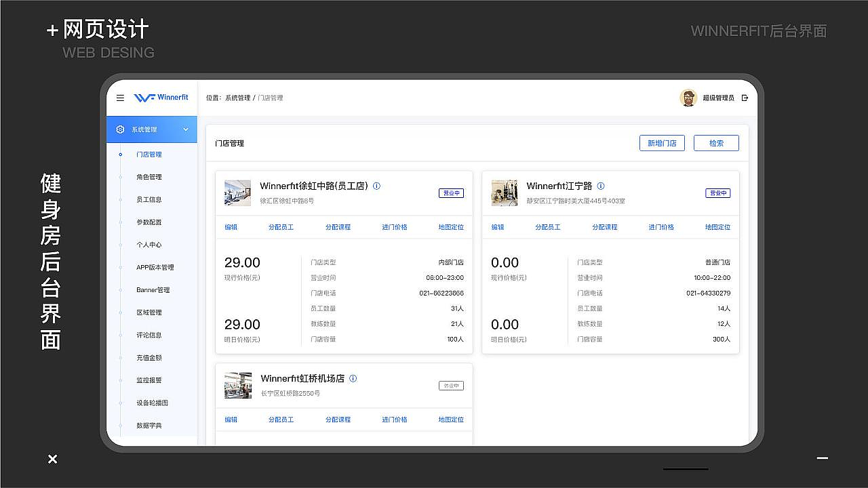Image resolution: width=868 pixels, height=488 pixels.
Task: Open 个人中心 in the sidebar
Action: point(149,245)
